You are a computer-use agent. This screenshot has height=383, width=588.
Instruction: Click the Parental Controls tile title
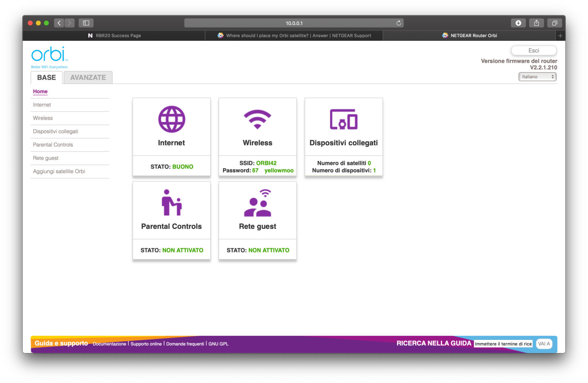172,226
